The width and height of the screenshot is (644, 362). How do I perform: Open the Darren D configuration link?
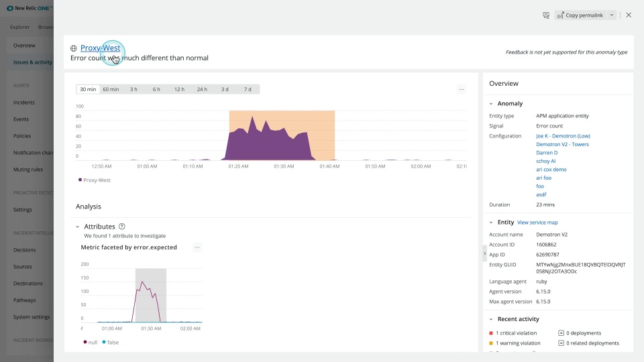point(547,153)
